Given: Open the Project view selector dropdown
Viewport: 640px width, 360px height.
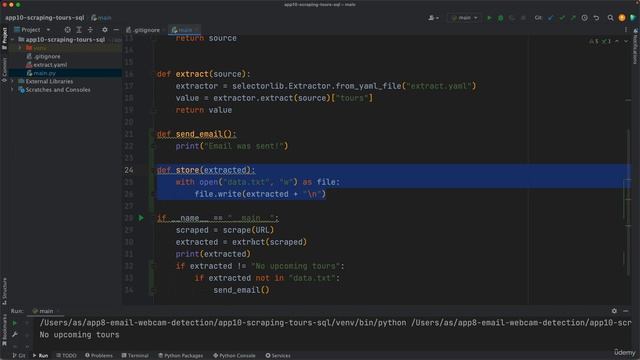Looking at the screenshot, I should [32, 30].
